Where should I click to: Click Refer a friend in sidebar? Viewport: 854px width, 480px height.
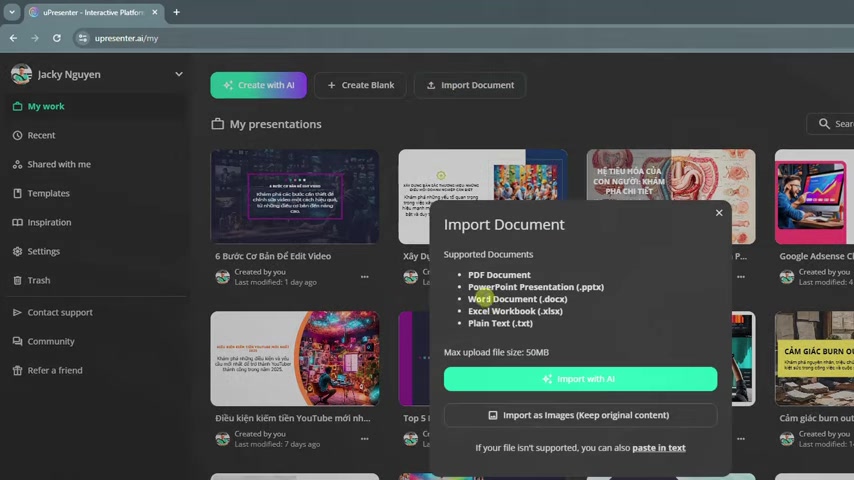(95, 370)
